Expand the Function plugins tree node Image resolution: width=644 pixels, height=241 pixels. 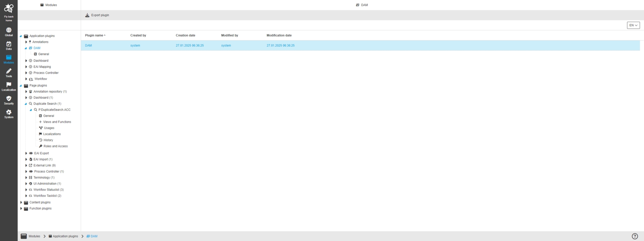click(x=21, y=209)
